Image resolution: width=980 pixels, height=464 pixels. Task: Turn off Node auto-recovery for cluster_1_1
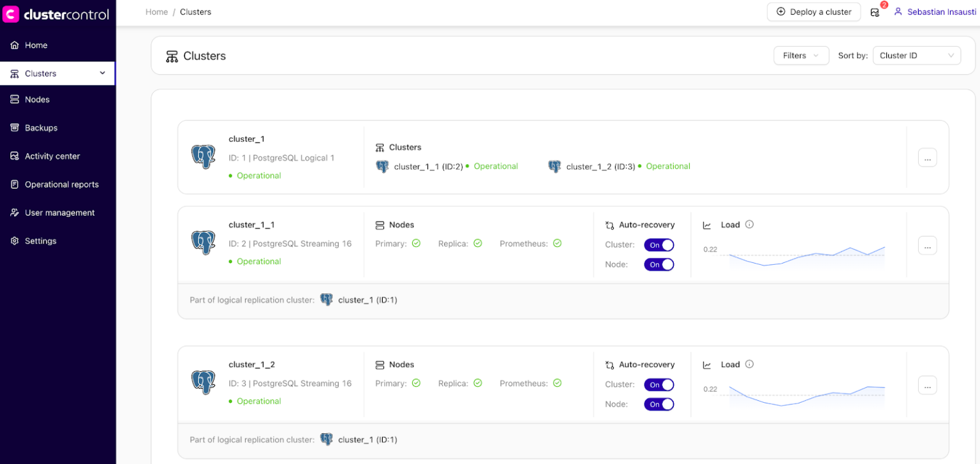(x=658, y=264)
